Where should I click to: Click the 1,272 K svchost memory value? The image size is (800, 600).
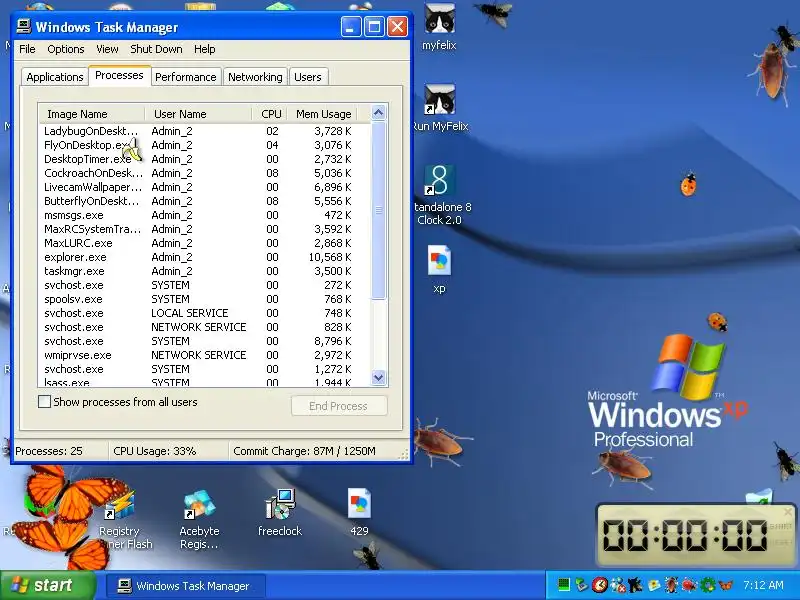pyautogui.click(x=333, y=369)
